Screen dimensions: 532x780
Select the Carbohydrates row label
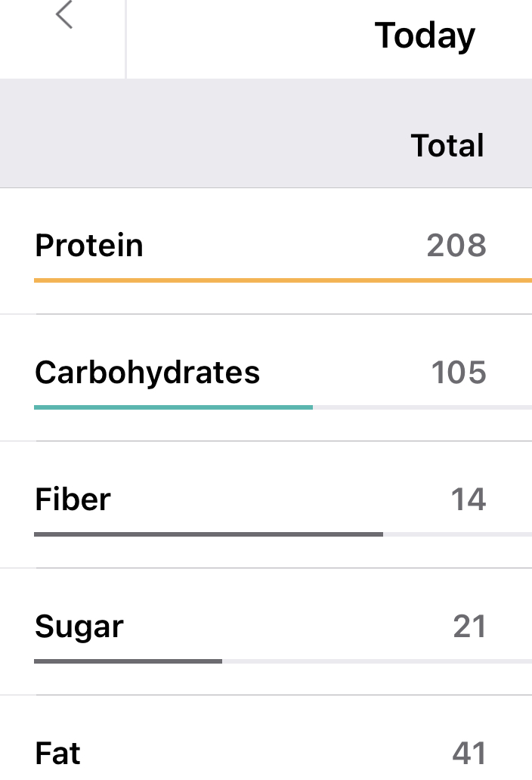pos(147,373)
